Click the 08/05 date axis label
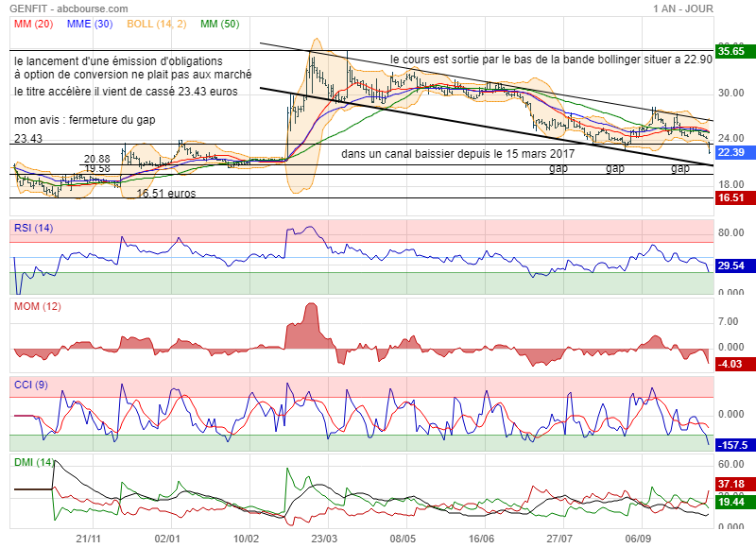 point(403,539)
